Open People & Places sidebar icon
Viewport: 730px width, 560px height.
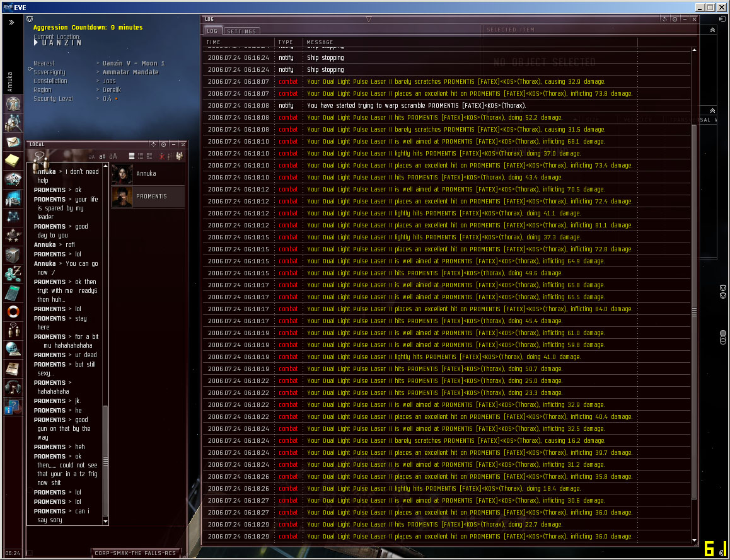[13, 122]
